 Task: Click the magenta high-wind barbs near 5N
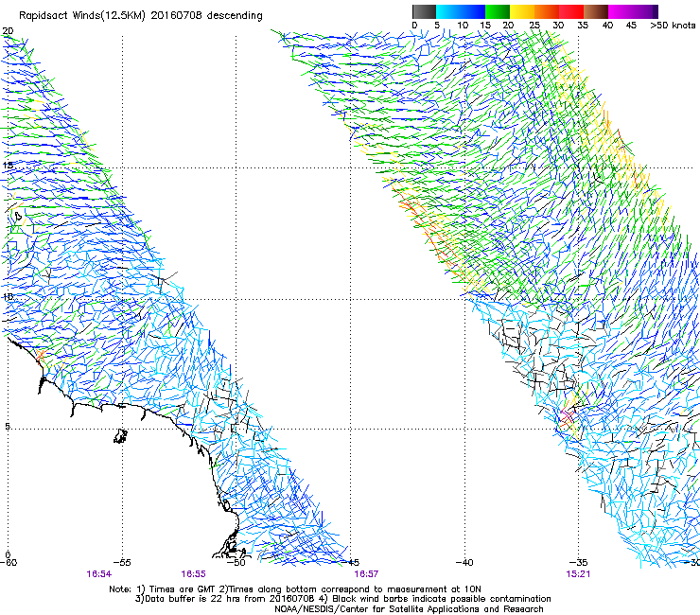pos(566,417)
